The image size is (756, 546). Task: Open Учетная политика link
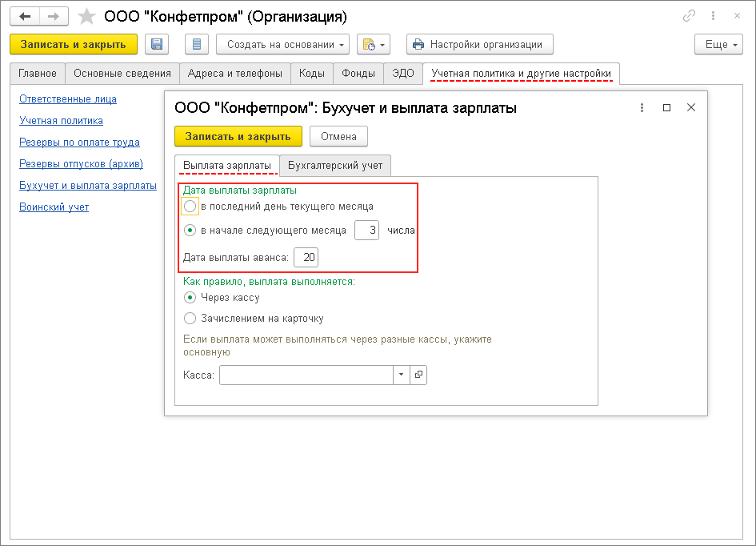pos(62,121)
